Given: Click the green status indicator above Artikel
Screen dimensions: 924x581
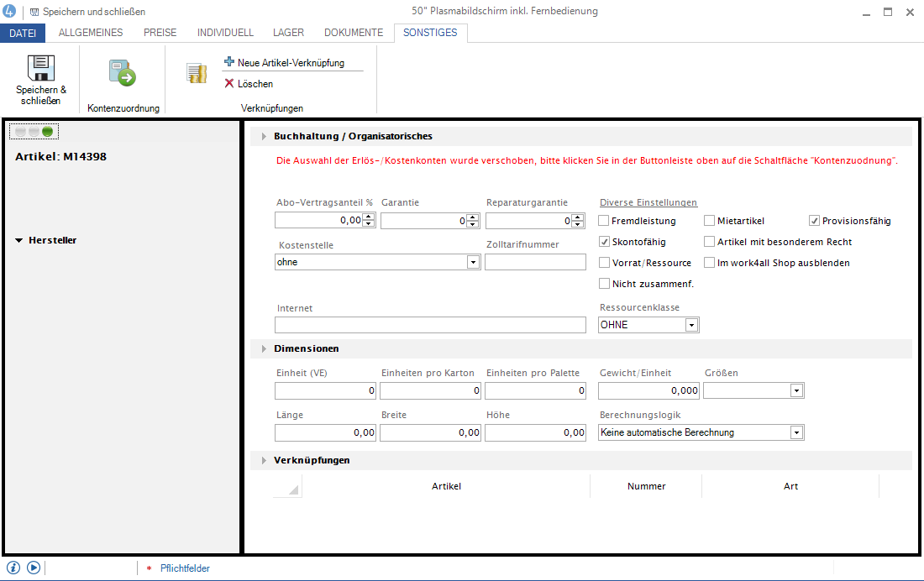Looking at the screenshot, I should (x=48, y=132).
